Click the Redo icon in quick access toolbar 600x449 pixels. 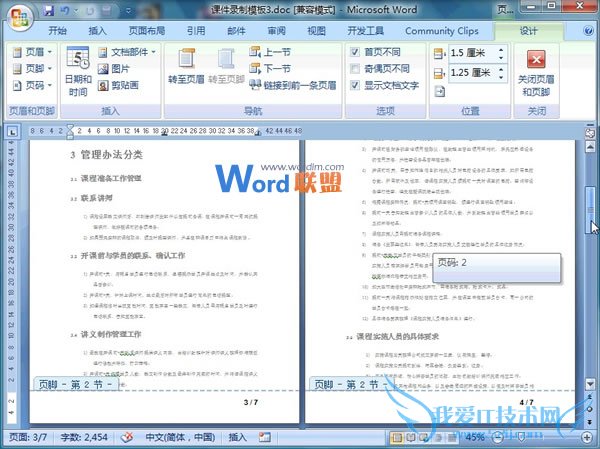click(x=90, y=11)
